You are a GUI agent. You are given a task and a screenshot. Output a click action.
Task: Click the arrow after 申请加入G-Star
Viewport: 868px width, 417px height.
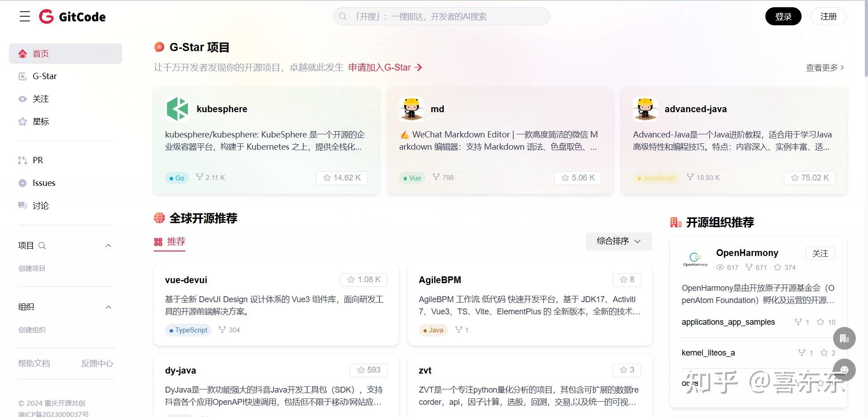click(x=419, y=67)
